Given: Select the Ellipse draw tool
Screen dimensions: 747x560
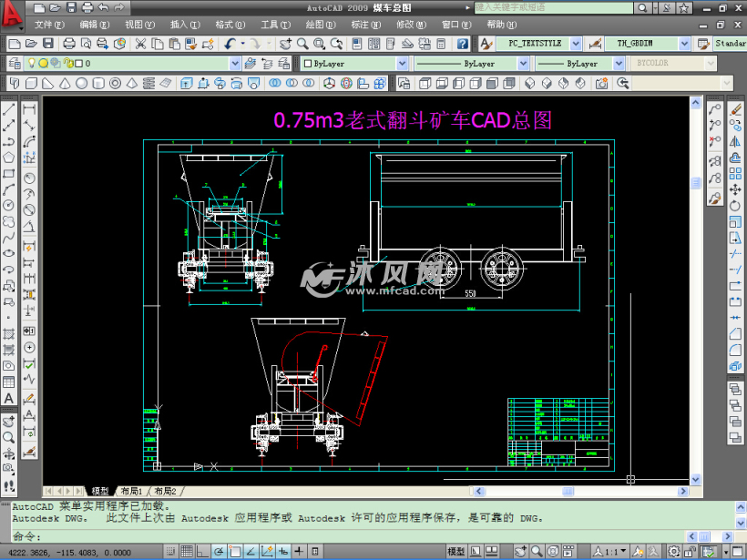Looking at the screenshot, I should pos(8,253).
